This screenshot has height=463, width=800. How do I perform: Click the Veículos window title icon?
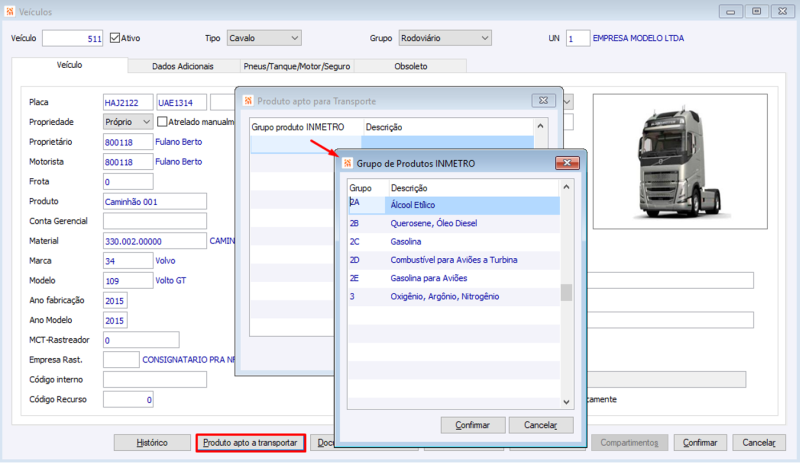(10, 11)
